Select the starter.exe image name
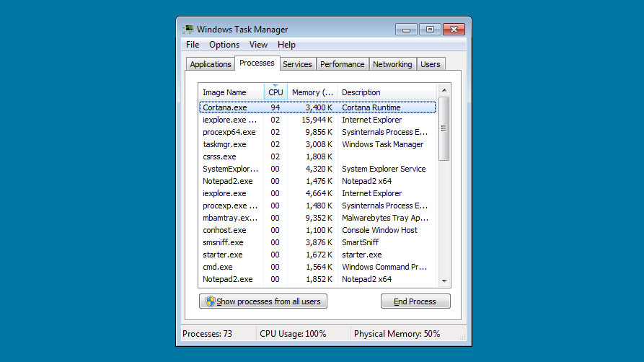 coord(223,255)
